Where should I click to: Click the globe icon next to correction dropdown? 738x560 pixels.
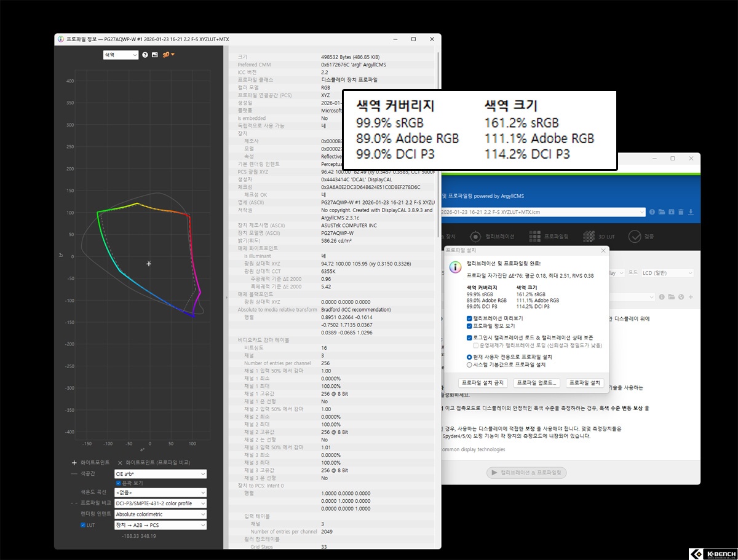pos(681,297)
